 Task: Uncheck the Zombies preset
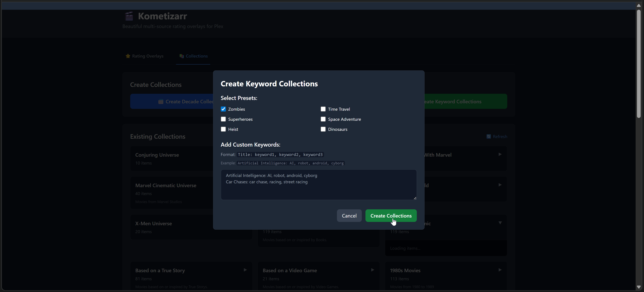click(x=223, y=109)
